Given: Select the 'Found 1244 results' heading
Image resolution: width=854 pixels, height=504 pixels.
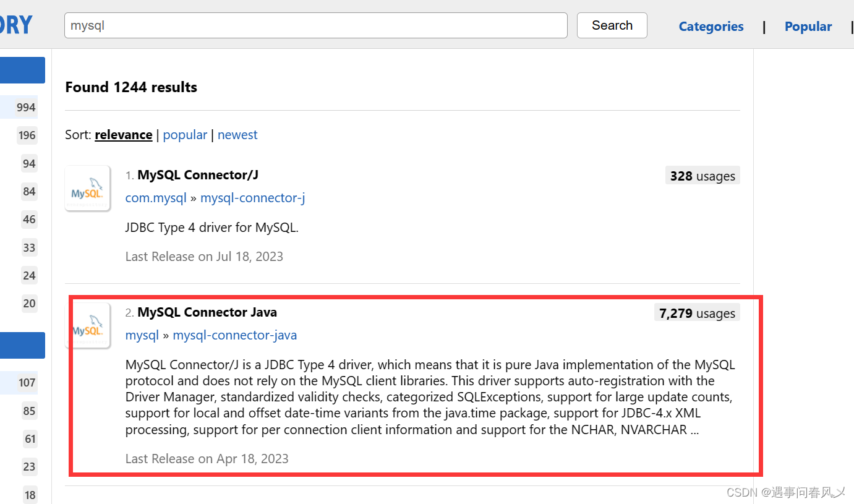Looking at the screenshot, I should pos(131,87).
